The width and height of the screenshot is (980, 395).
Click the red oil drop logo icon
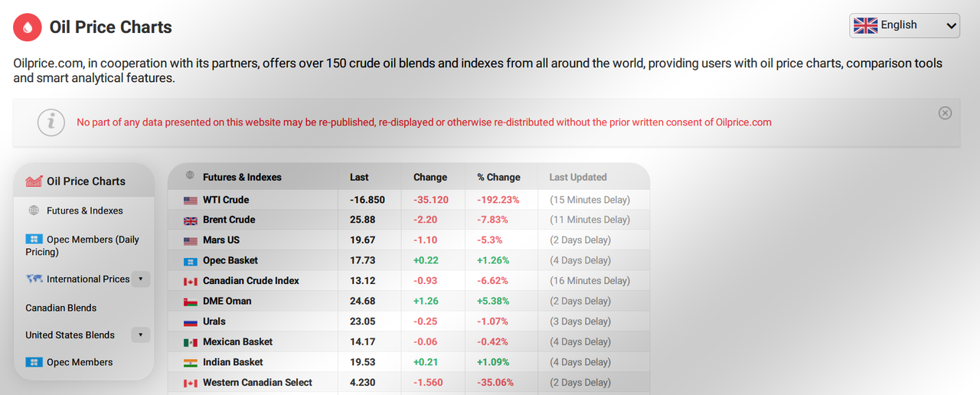tap(28, 28)
